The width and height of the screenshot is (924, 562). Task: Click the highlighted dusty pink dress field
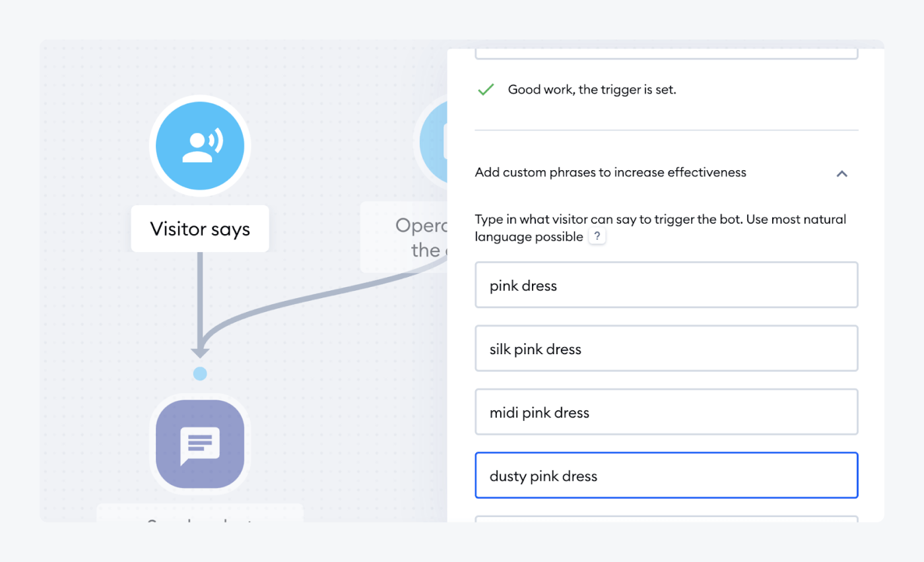pos(666,475)
